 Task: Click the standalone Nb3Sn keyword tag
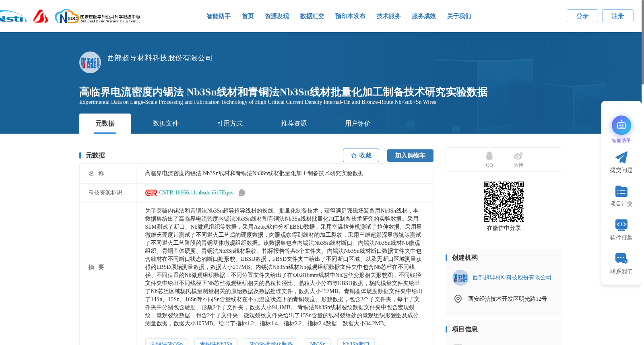pos(318,342)
